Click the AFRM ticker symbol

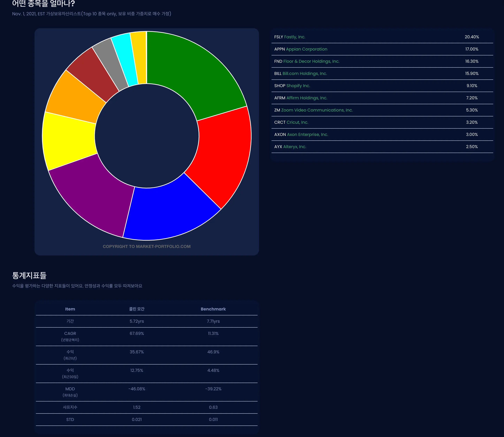point(280,98)
